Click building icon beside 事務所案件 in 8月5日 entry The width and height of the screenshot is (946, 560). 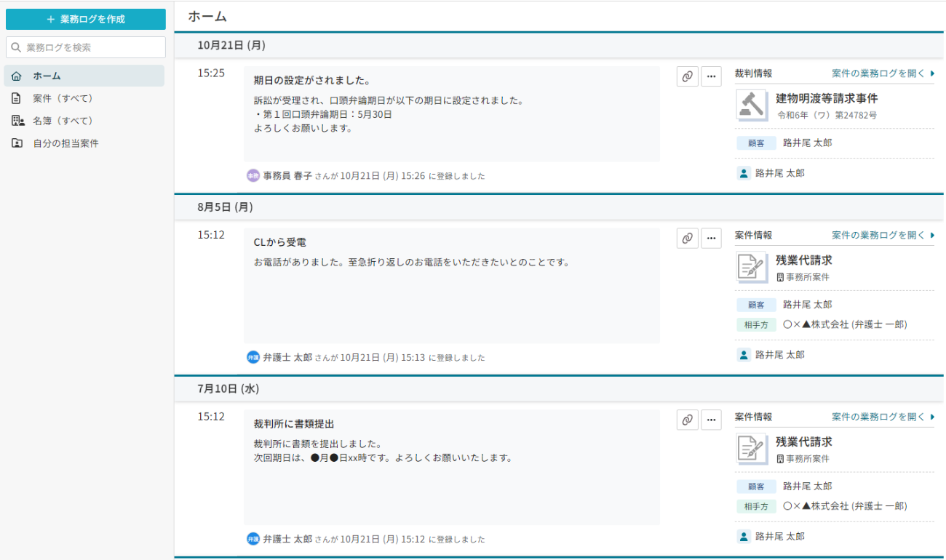(781, 277)
